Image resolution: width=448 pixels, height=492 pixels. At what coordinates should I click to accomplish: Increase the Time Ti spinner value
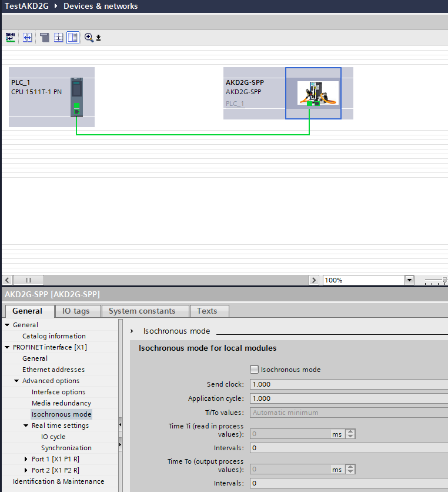tap(350, 432)
